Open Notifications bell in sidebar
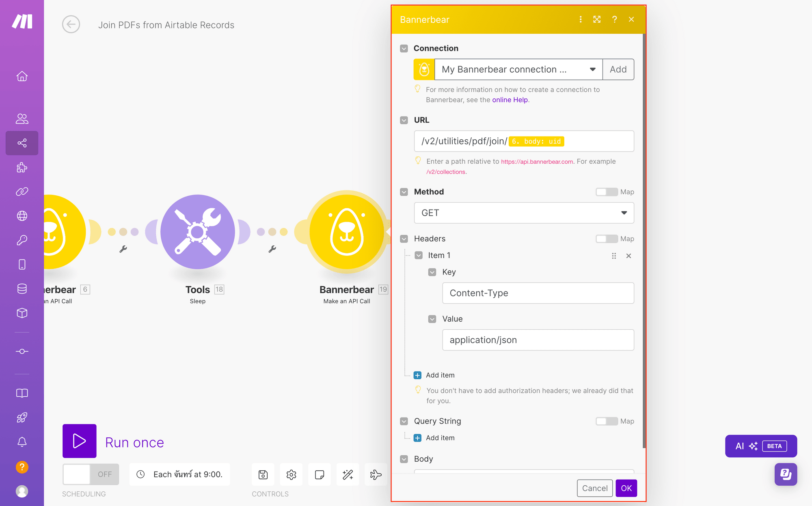The image size is (812, 506). [22, 442]
